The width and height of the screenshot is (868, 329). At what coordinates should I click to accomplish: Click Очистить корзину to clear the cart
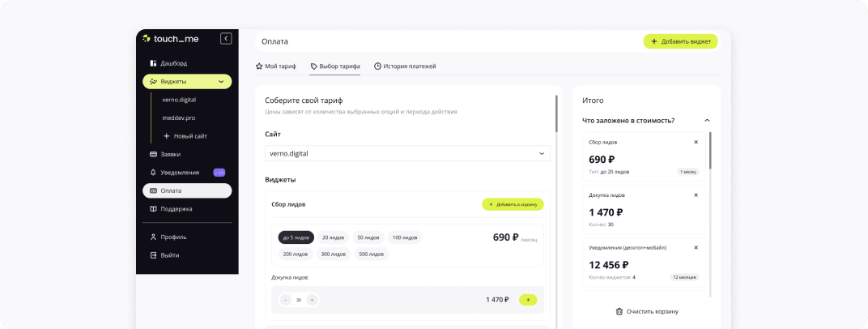647,311
